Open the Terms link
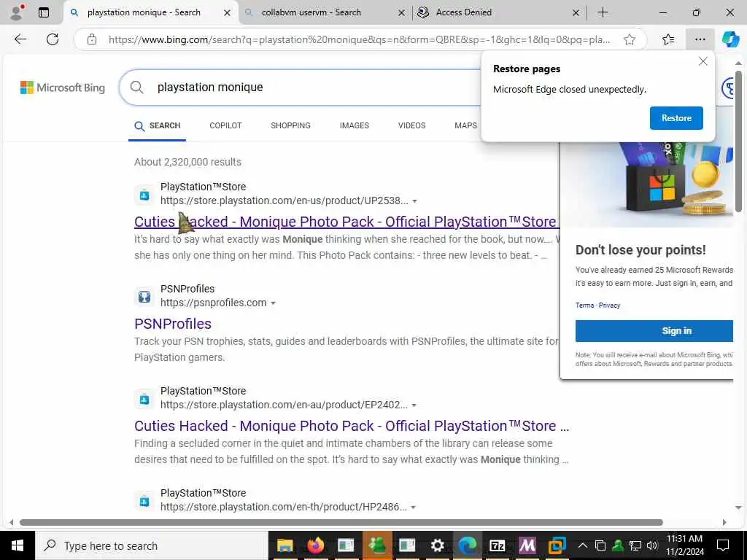Image resolution: width=747 pixels, height=560 pixels. tap(584, 306)
